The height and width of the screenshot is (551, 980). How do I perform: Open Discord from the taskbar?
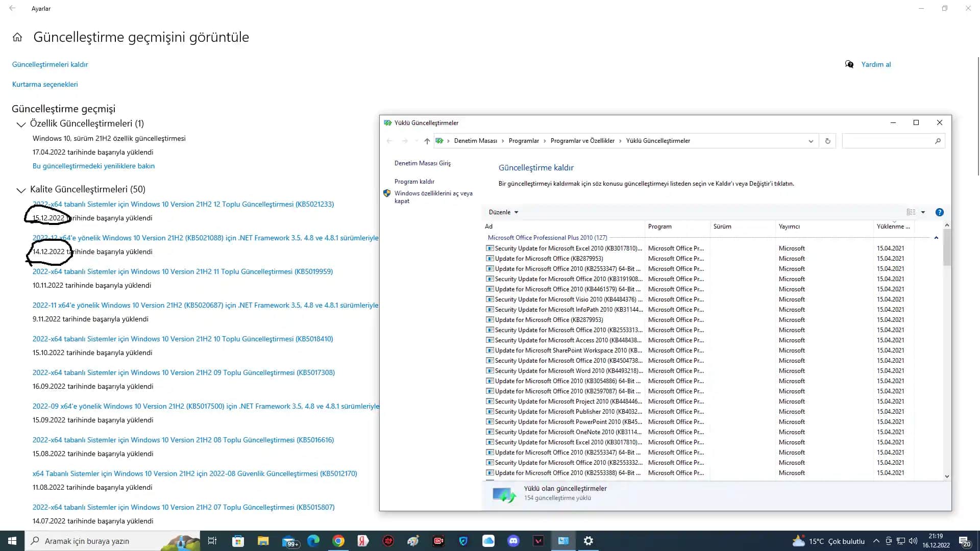(513, 541)
